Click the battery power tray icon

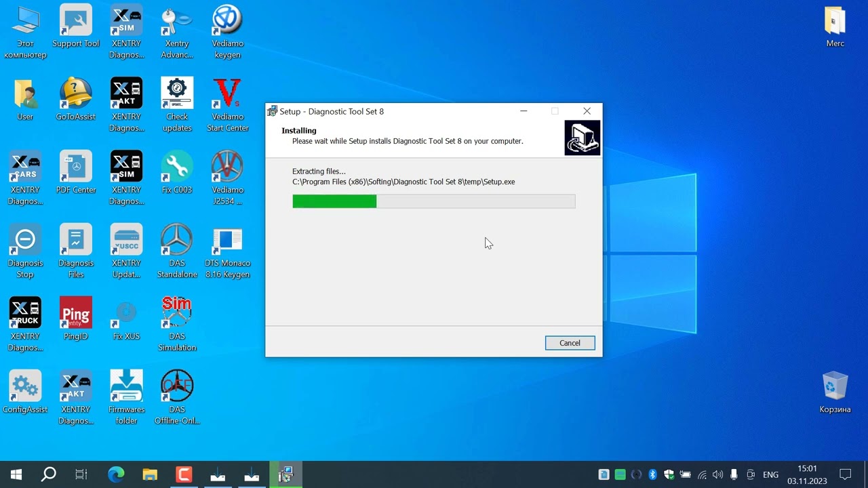click(x=685, y=474)
